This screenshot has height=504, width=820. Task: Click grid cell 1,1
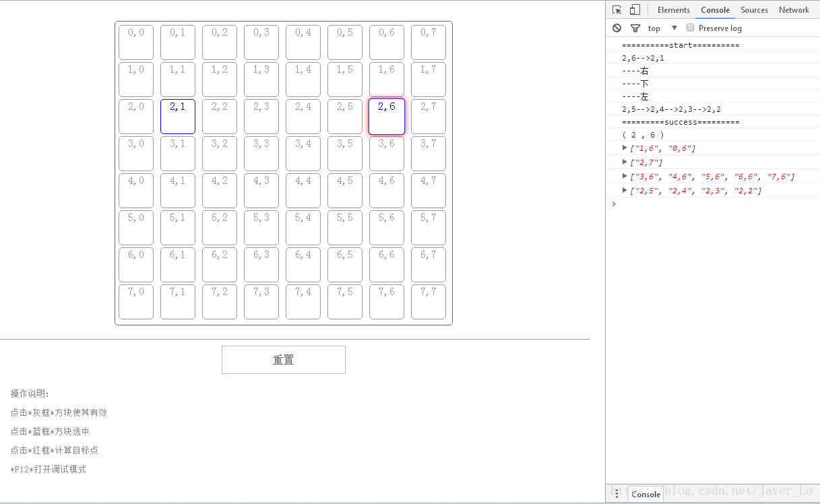coord(178,80)
